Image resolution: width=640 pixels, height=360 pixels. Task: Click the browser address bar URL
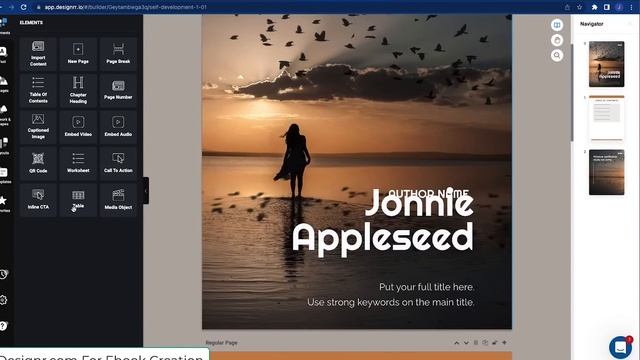tap(125, 7)
